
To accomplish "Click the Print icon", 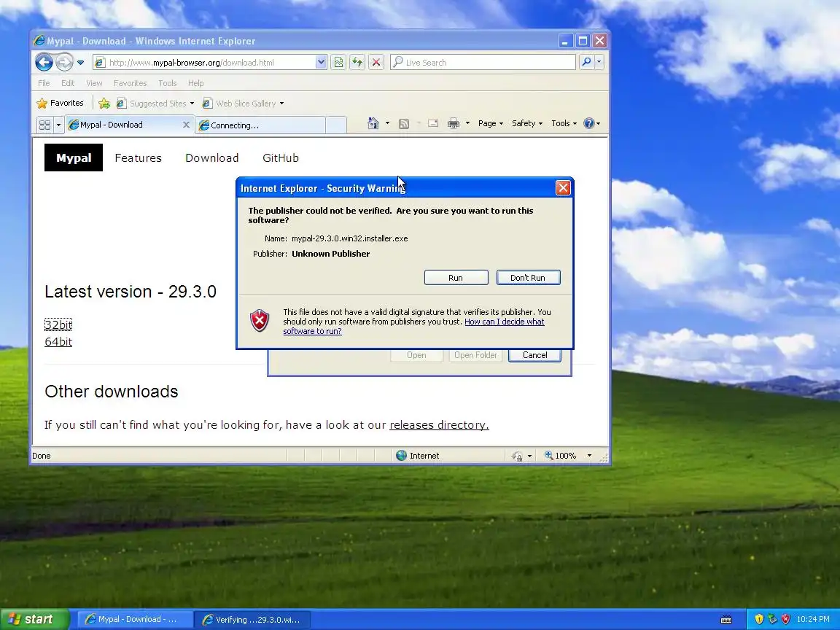I will pos(454,124).
